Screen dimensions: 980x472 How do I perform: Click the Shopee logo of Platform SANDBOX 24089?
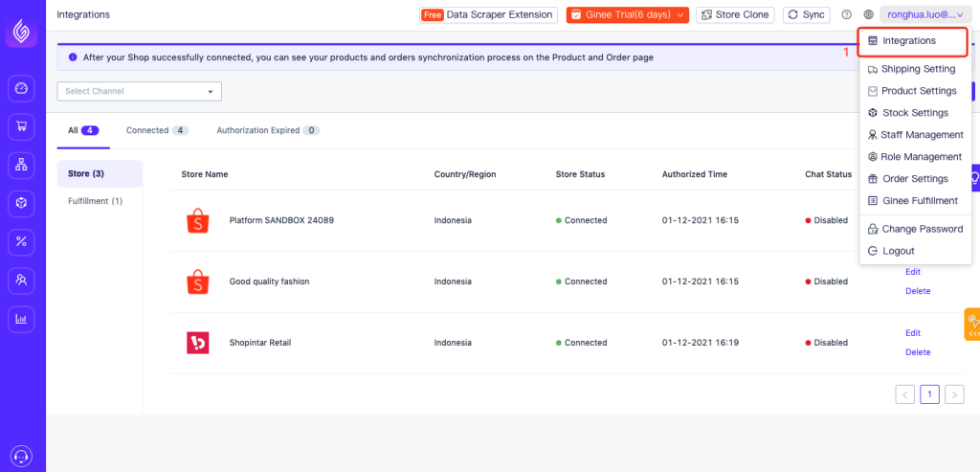pyautogui.click(x=197, y=221)
